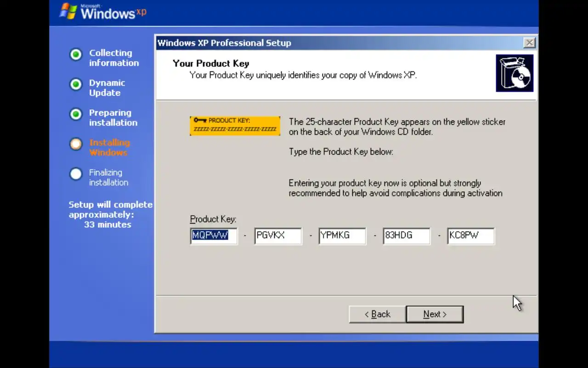Click the '33 minutes' remaining time text

pyautogui.click(x=107, y=224)
